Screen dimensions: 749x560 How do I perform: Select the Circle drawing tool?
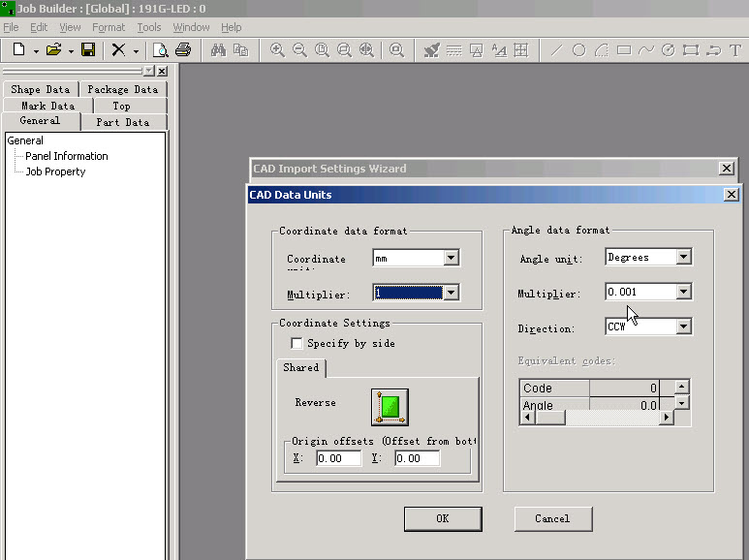click(578, 49)
